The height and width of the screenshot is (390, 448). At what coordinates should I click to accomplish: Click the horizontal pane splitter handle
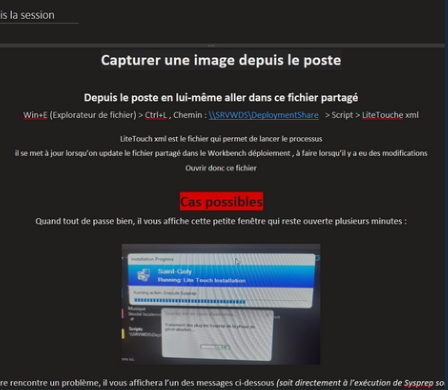tap(211, 45)
